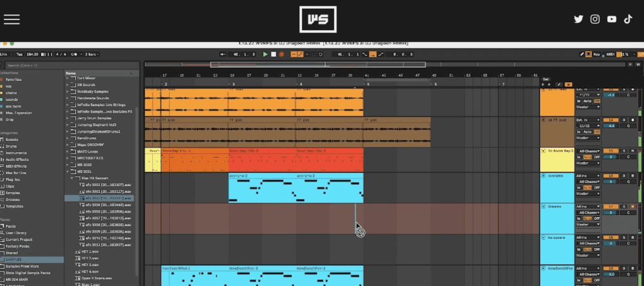Set Dreams track monitor to Off
Viewport: 644px width, 286px height.
click(x=597, y=219)
